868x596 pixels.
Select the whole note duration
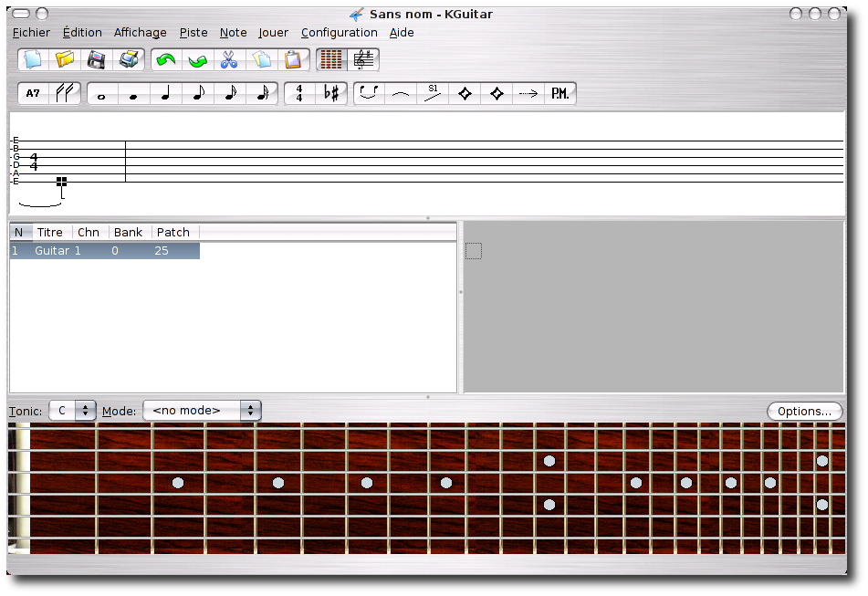[x=101, y=94]
